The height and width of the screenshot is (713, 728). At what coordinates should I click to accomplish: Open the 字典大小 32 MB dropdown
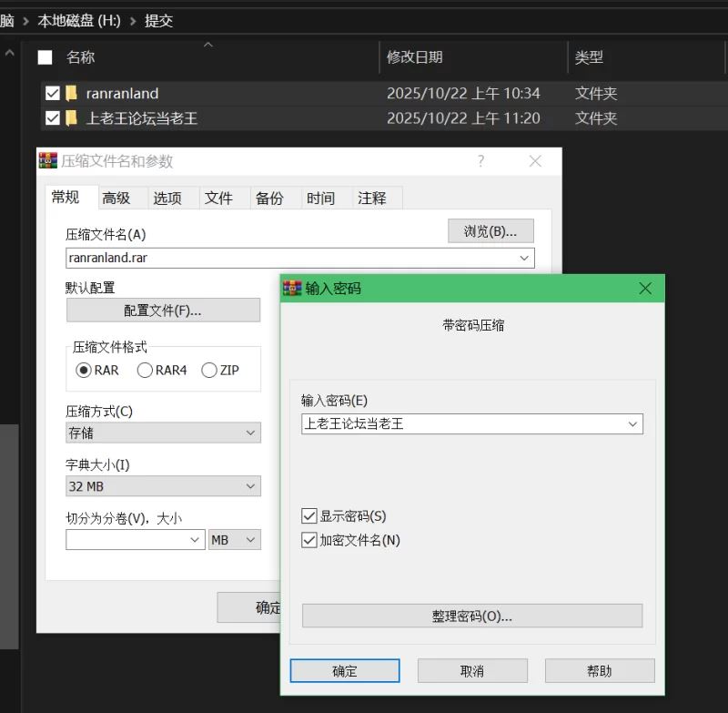pos(163,486)
